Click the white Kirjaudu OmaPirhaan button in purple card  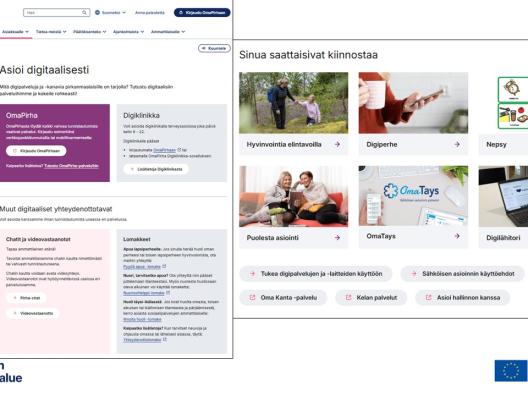pyautogui.click(x=36, y=151)
